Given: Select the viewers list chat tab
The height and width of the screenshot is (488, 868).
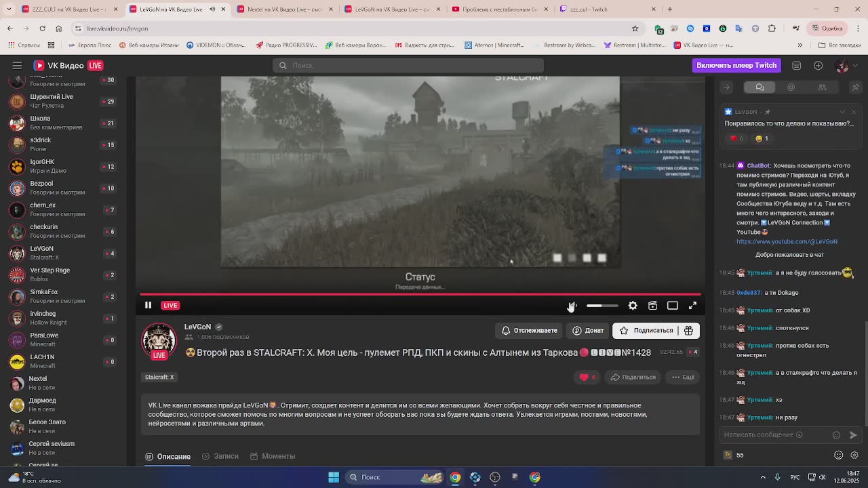Looking at the screenshot, I should pos(822,87).
